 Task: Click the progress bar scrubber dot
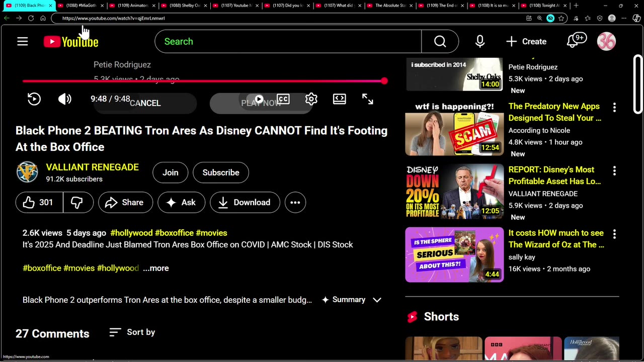[x=384, y=80]
